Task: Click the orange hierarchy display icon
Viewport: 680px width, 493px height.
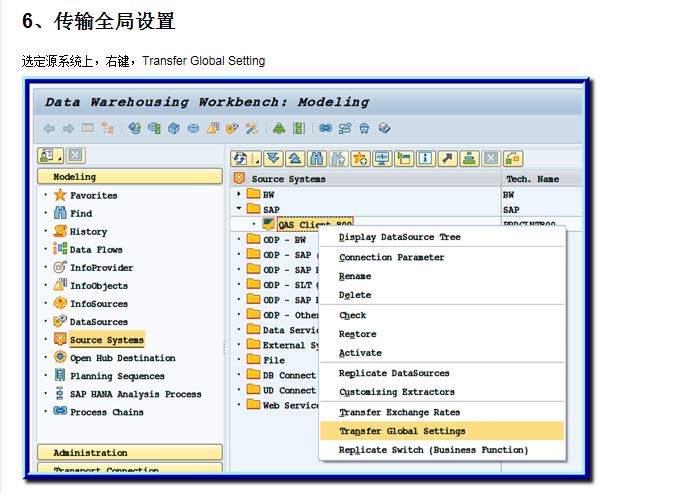Action: (x=107, y=128)
